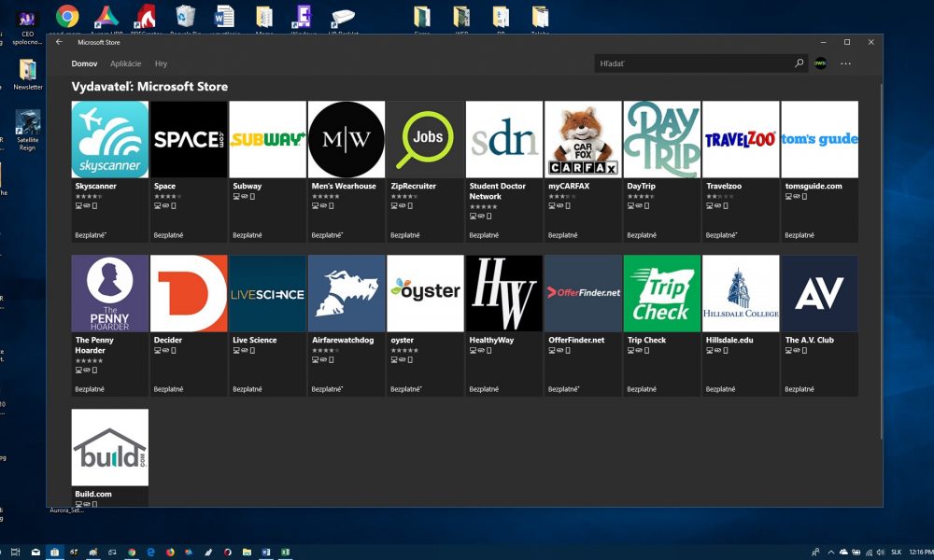Open the DayTrip app icon
Image resolution: width=934 pixels, height=560 pixels.
pyautogui.click(x=662, y=139)
